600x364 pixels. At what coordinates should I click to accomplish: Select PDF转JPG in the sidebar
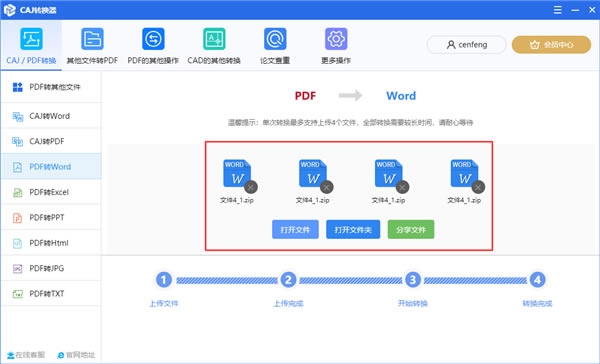pos(51,268)
